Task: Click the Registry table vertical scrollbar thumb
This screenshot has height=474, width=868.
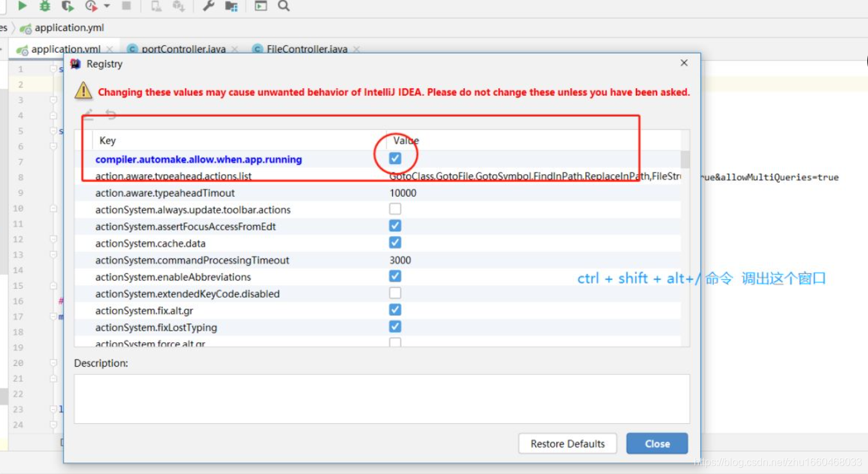Action: pyautogui.click(x=685, y=160)
